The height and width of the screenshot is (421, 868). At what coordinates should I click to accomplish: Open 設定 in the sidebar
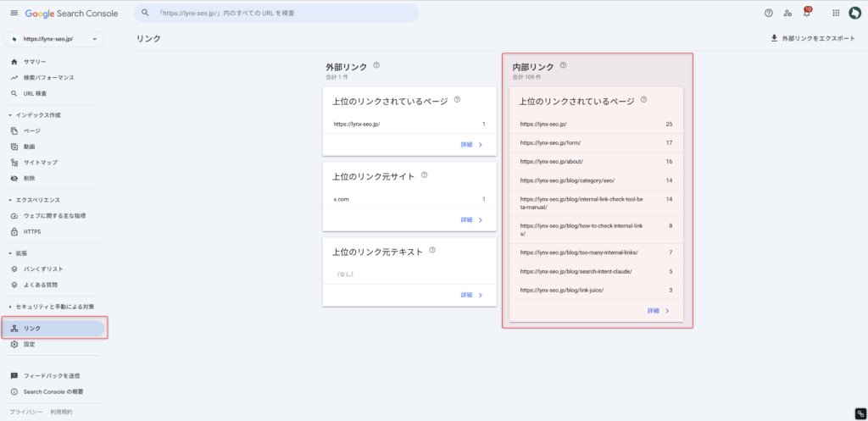point(30,345)
